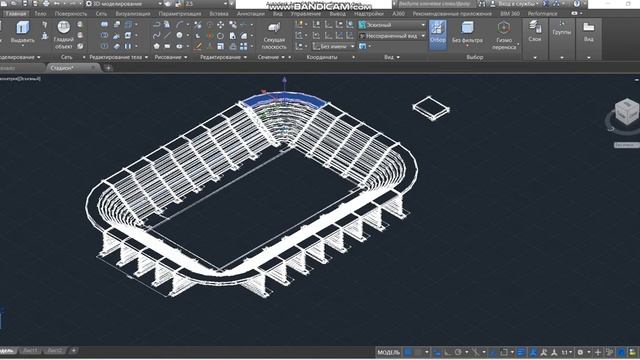Viewport: 640px width, 360px height.
Task: Select the Spline drawing tool
Action: pos(157,35)
